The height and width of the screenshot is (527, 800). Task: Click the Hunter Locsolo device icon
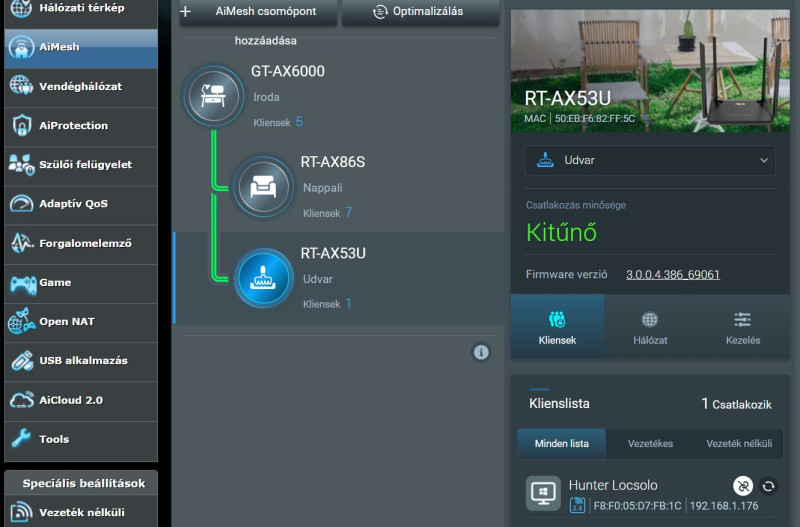pos(543,493)
